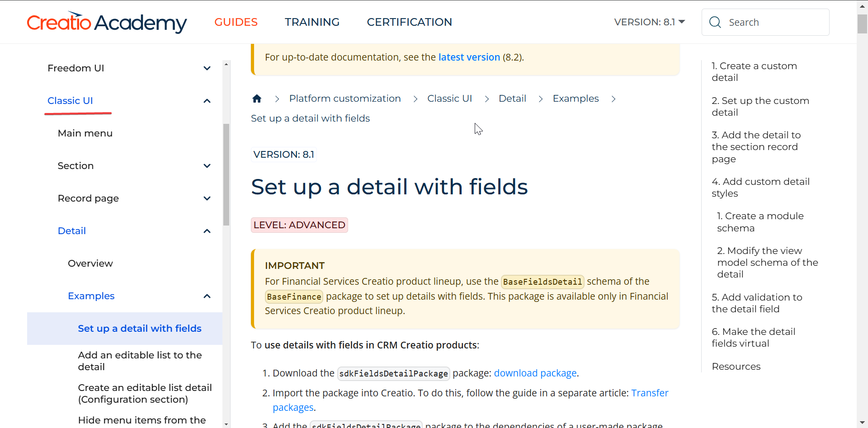Jump to '1. Create a module schema'
This screenshot has width=868, height=428.
pos(760,222)
